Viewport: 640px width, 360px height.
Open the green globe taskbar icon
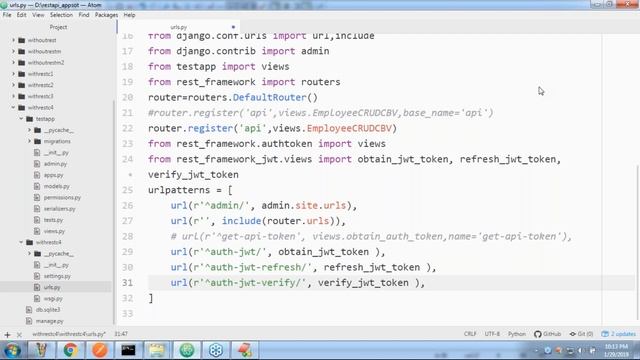[187, 350]
